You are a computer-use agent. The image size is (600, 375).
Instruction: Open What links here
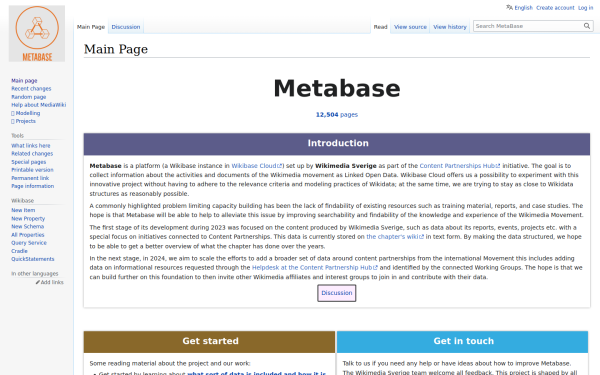click(x=31, y=146)
